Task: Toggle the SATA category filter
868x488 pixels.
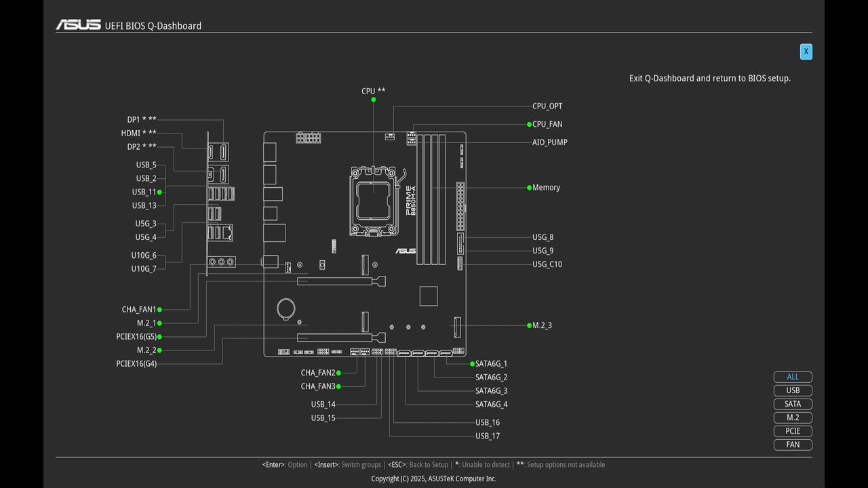Action: coord(793,404)
